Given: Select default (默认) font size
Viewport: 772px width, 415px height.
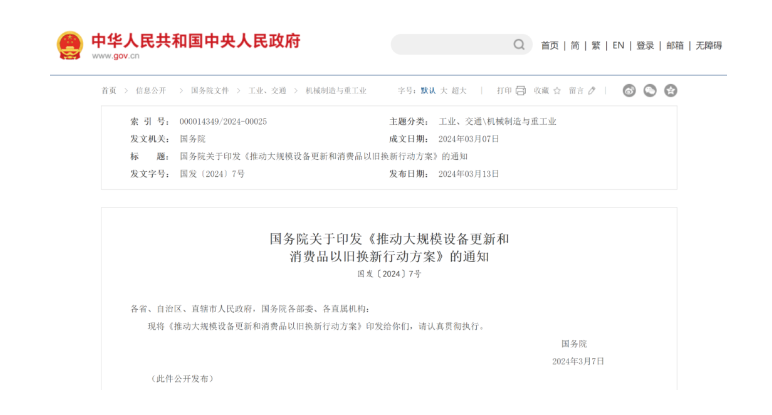Looking at the screenshot, I should [428, 91].
